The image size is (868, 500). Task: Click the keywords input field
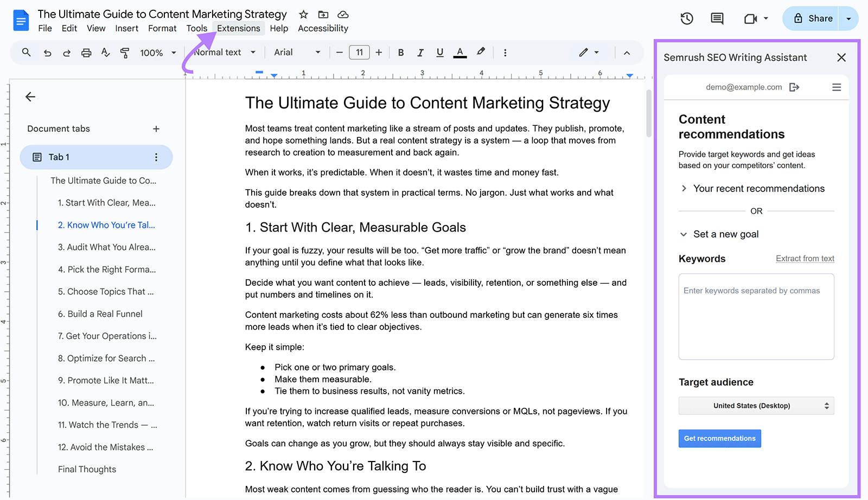point(756,317)
